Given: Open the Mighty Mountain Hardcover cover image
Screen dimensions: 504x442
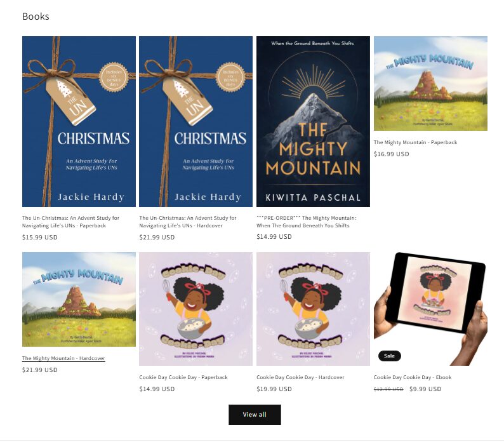Looking at the screenshot, I should [x=79, y=299].
